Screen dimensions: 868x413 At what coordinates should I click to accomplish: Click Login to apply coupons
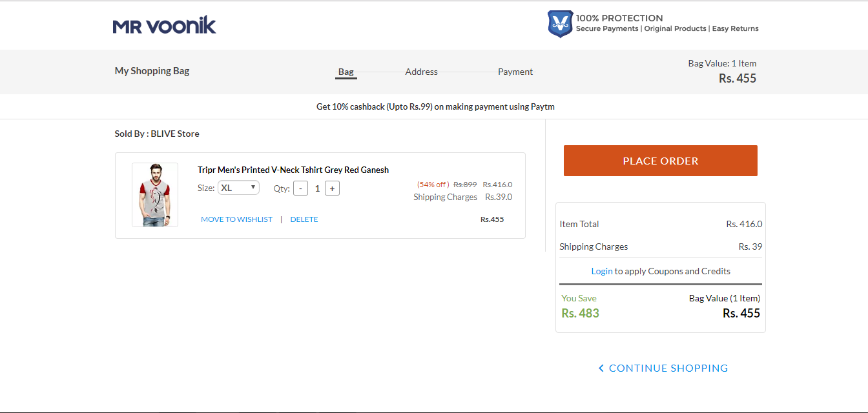[x=602, y=271]
